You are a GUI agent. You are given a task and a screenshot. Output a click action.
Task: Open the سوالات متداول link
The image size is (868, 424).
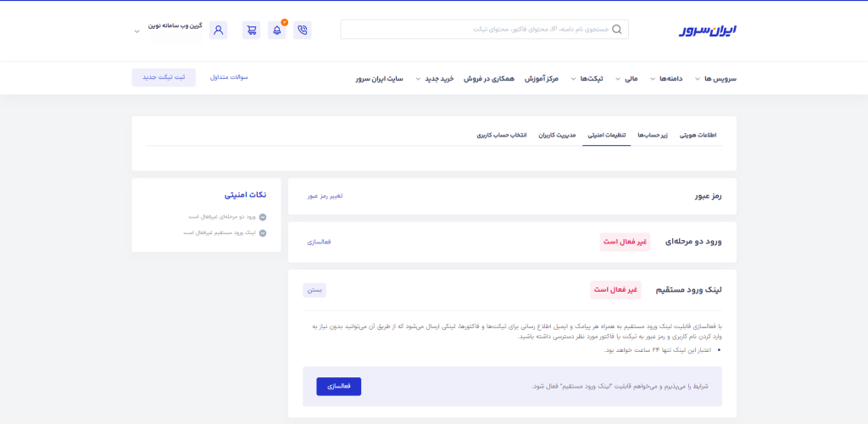(x=229, y=77)
